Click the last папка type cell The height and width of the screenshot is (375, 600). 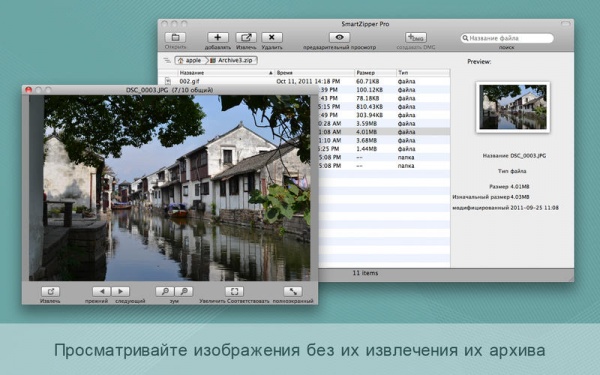click(406, 166)
